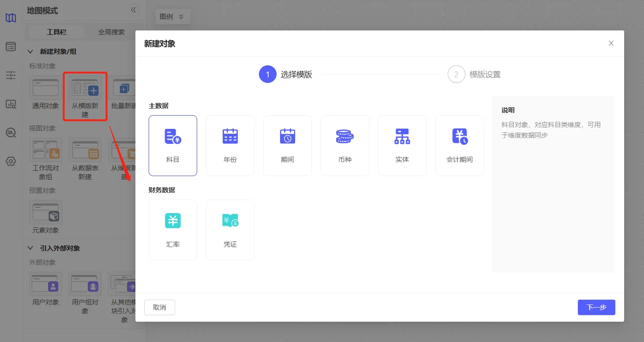Select the 凭证 voucher template

coord(230,221)
